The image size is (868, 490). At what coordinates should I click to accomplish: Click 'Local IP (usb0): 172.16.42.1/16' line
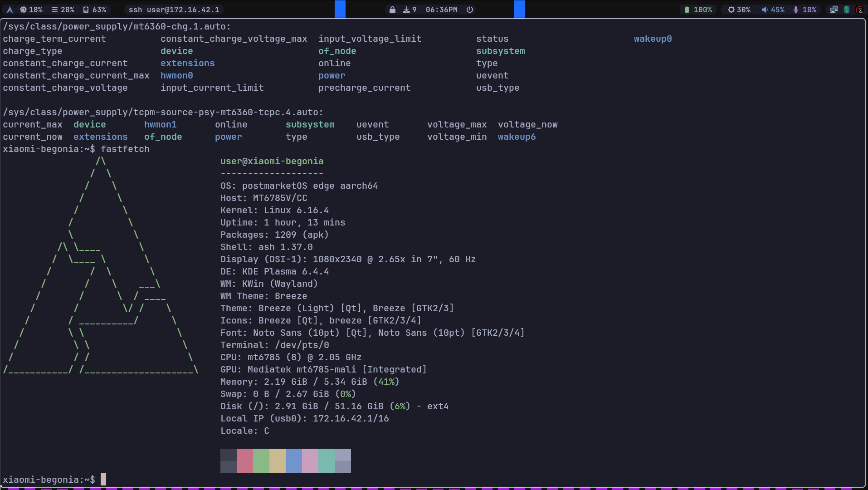(x=305, y=418)
